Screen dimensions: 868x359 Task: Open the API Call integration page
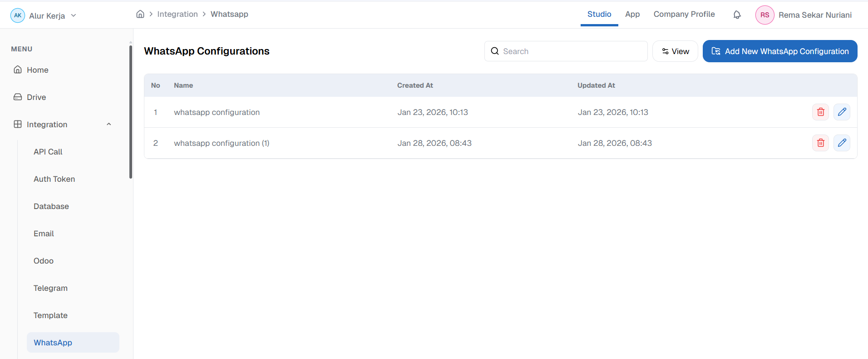[x=48, y=152]
